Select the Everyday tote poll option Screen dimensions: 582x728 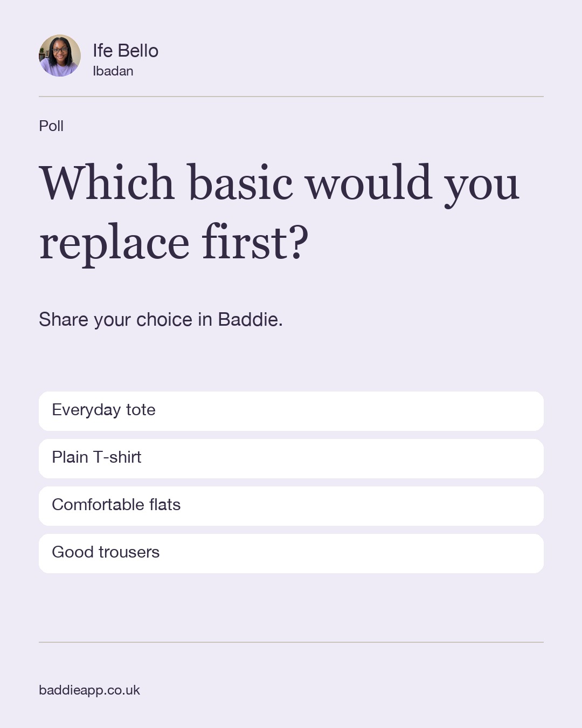click(291, 411)
